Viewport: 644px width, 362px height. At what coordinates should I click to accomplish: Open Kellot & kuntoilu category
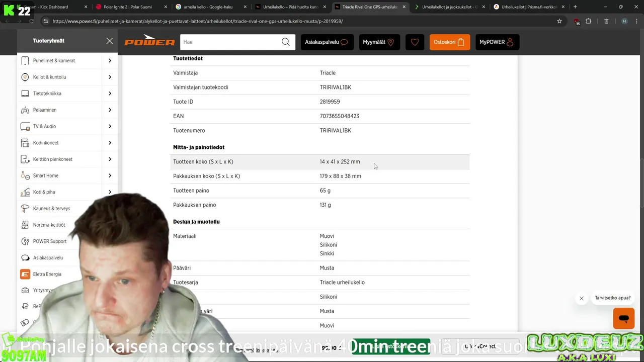[x=49, y=77]
